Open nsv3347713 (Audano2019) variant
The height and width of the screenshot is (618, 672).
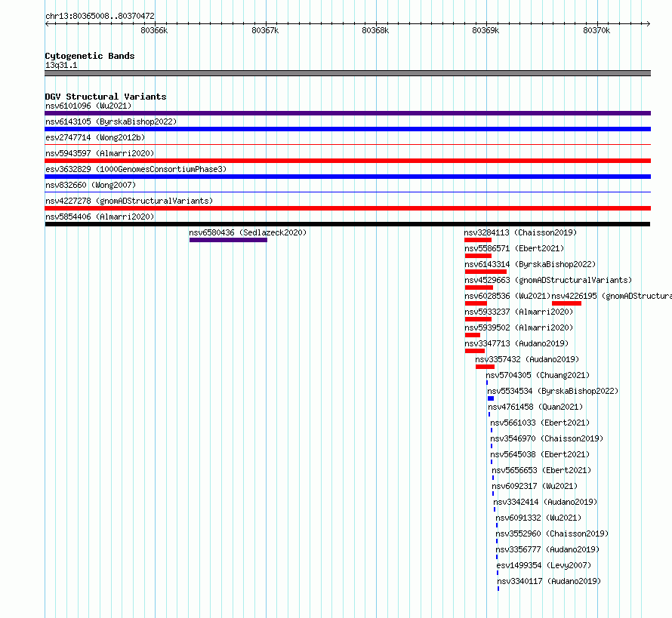pos(516,343)
